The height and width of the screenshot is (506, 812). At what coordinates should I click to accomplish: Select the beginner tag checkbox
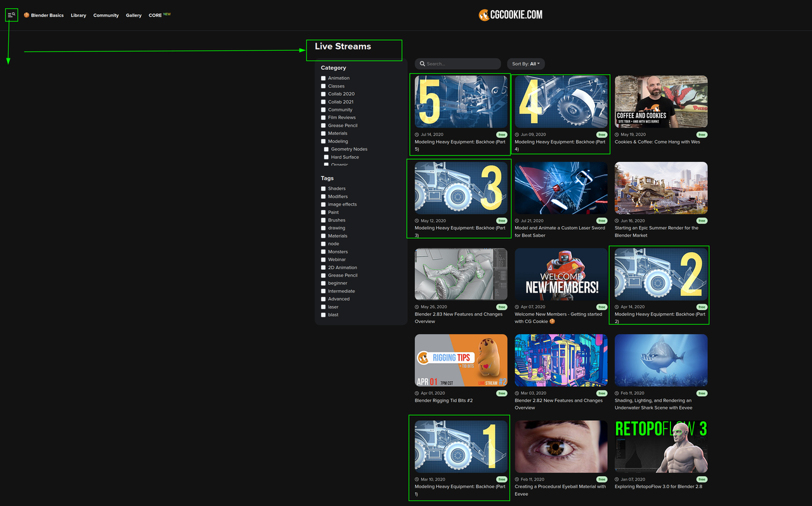pos(324,283)
